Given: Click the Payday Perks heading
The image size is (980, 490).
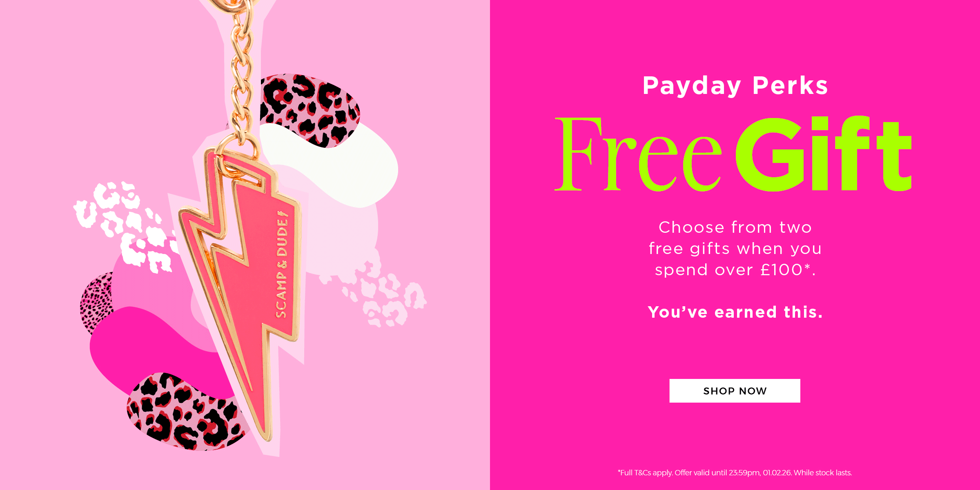Looking at the screenshot, I should tap(735, 86).
